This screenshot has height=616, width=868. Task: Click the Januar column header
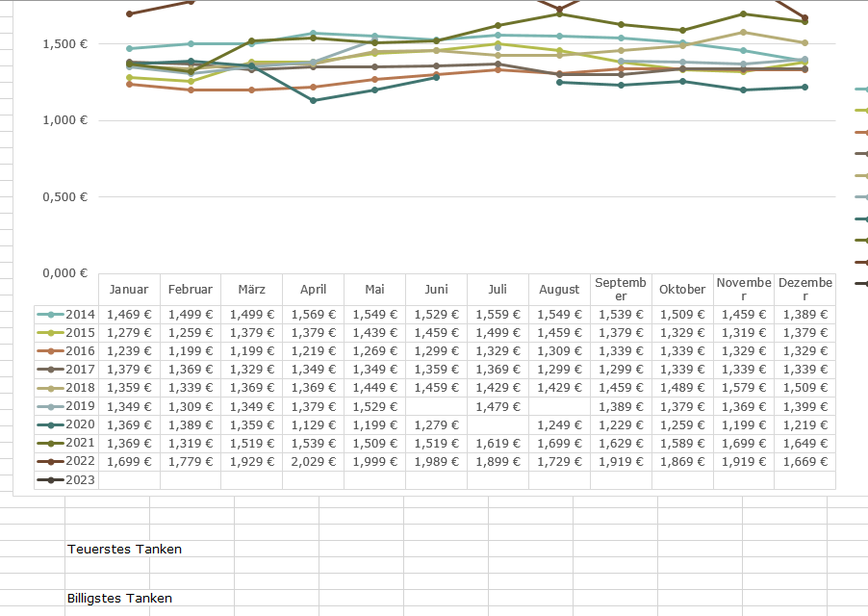(x=129, y=290)
